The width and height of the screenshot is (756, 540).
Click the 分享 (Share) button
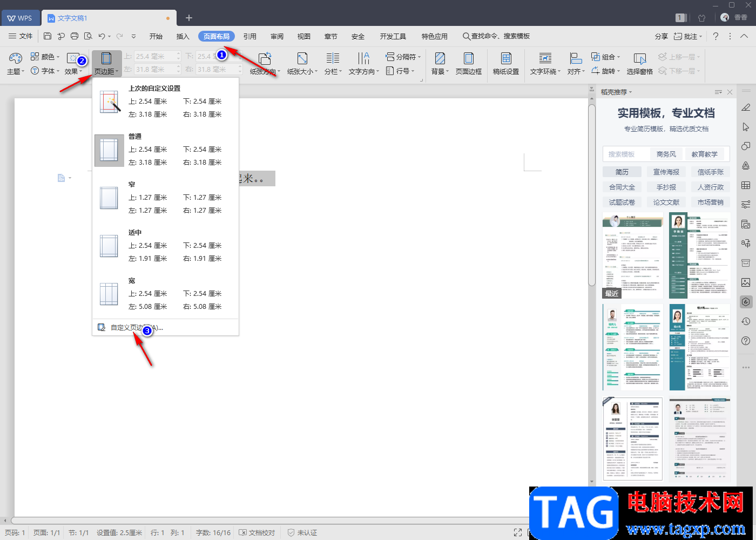click(661, 36)
